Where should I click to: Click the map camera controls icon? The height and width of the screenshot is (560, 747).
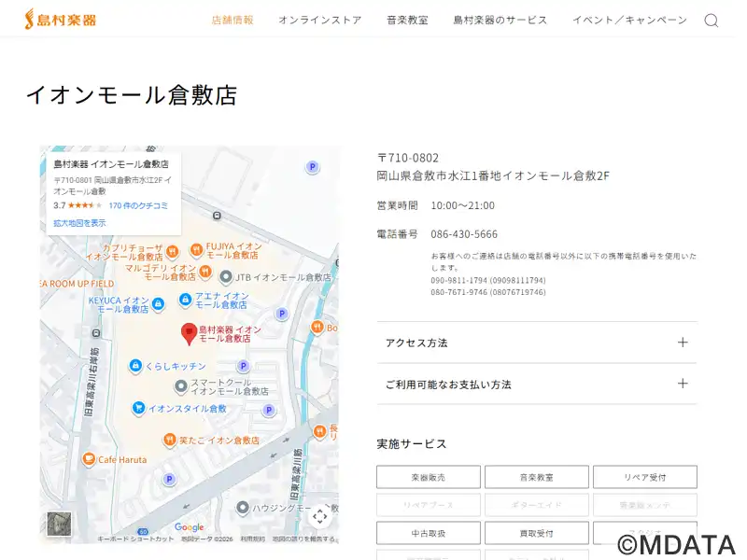point(319,516)
